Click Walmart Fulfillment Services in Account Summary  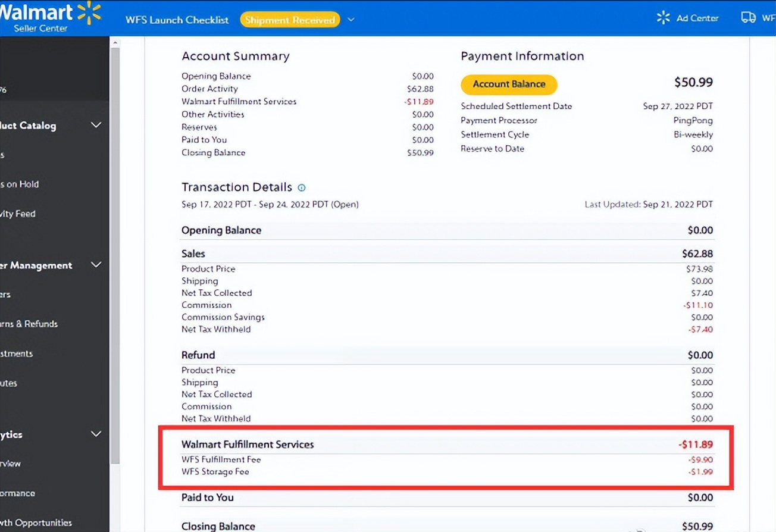[x=239, y=101]
